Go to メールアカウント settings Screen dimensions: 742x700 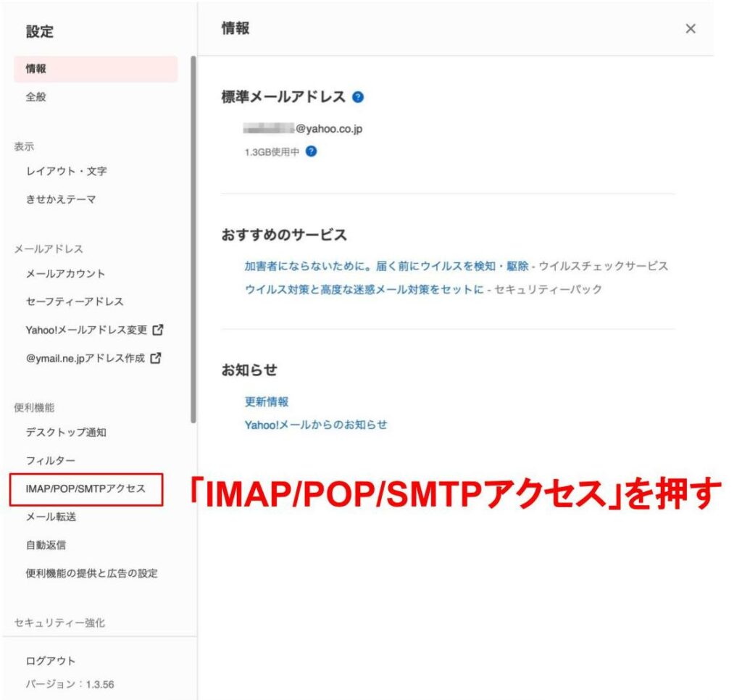(x=65, y=274)
